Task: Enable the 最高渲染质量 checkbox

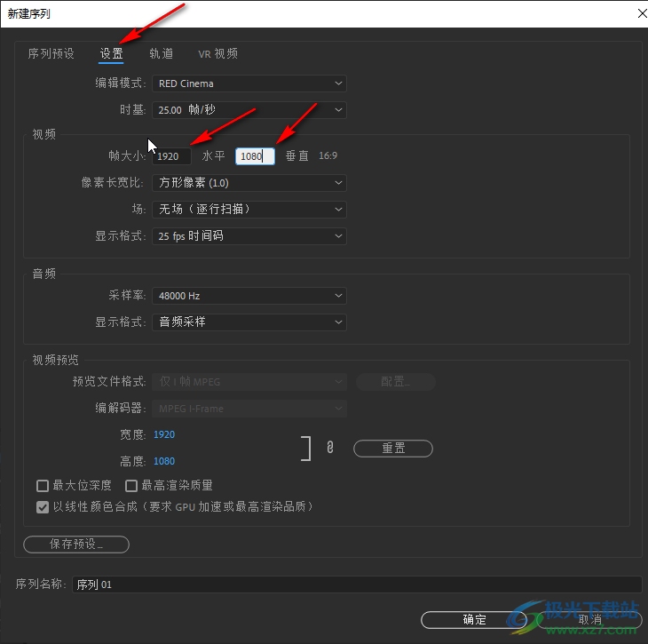Action: [131, 486]
